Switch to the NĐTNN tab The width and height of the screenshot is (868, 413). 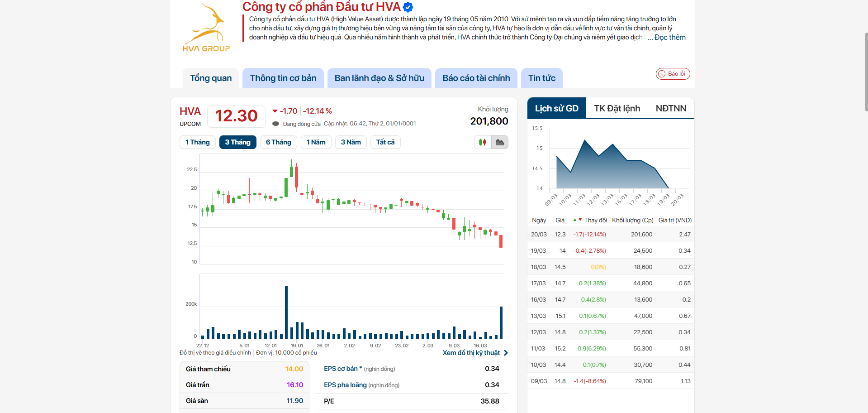pyautogui.click(x=671, y=108)
